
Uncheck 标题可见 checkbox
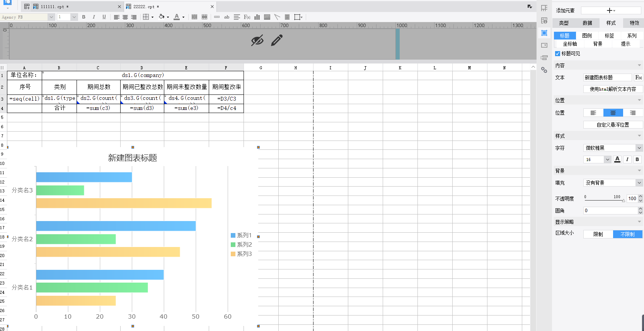[557, 54]
